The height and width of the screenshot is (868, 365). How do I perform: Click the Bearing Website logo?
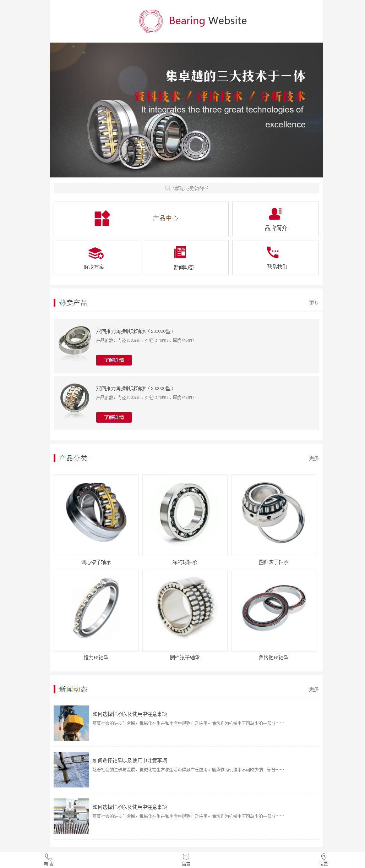point(193,21)
